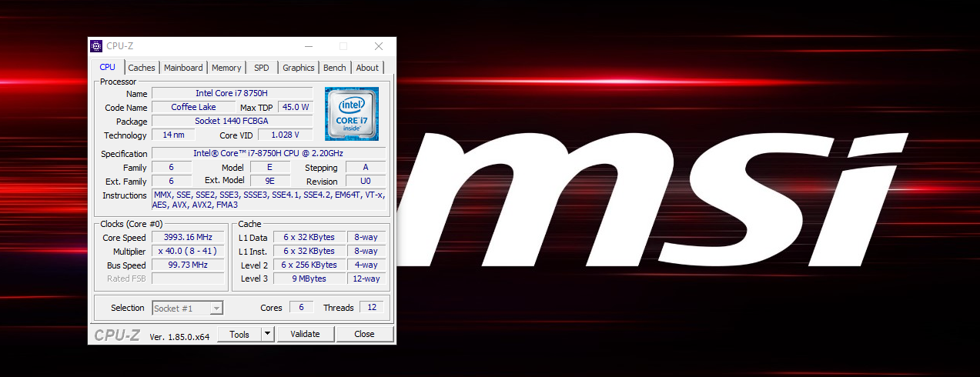The height and width of the screenshot is (377, 980).
Task: Click the Threads count value 12
Action: (x=372, y=308)
